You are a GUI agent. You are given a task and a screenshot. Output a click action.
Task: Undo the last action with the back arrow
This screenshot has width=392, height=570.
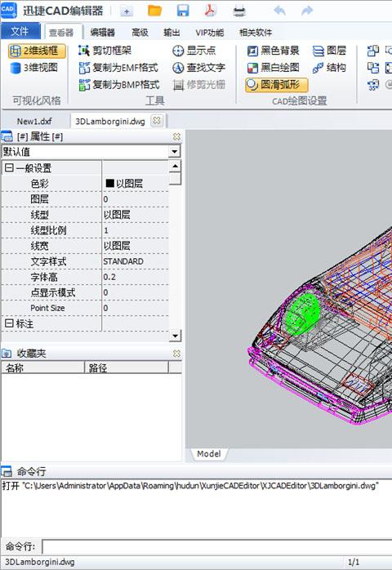point(279,11)
